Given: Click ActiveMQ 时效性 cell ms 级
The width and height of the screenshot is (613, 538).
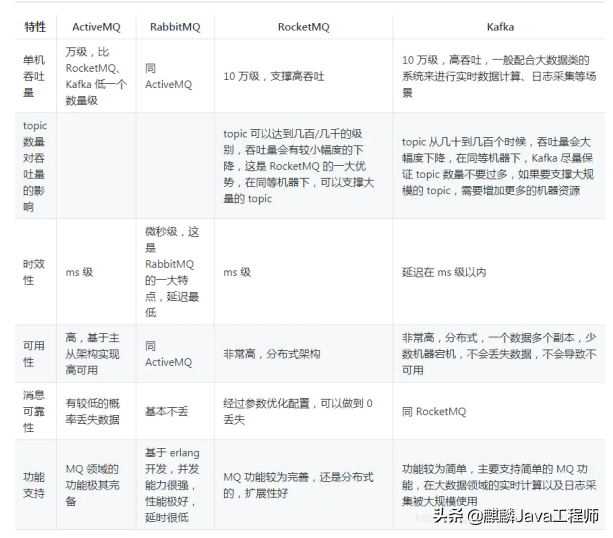Looking at the screenshot, I should coord(79,272).
